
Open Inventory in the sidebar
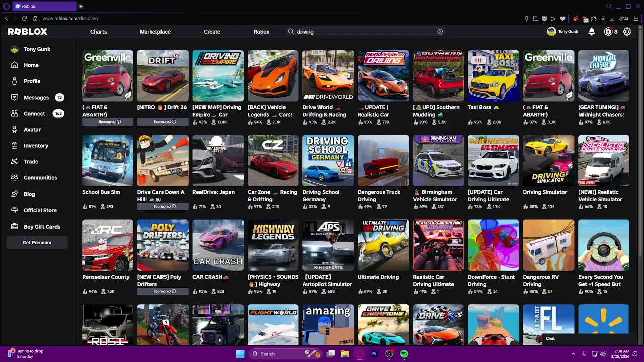[36, 146]
